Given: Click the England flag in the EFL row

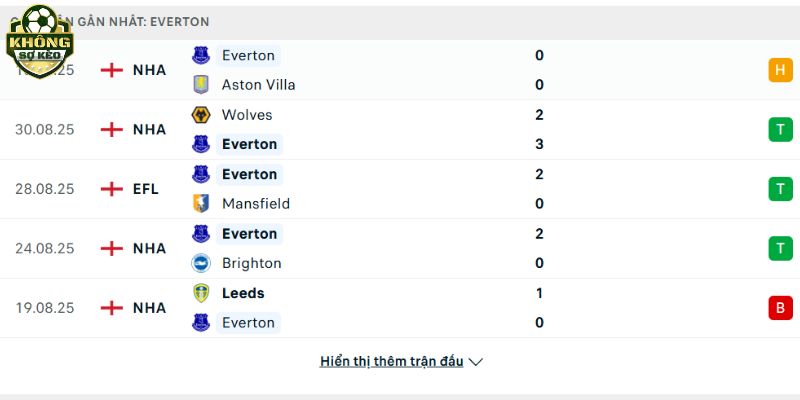Looking at the screenshot, I should tap(112, 189).
